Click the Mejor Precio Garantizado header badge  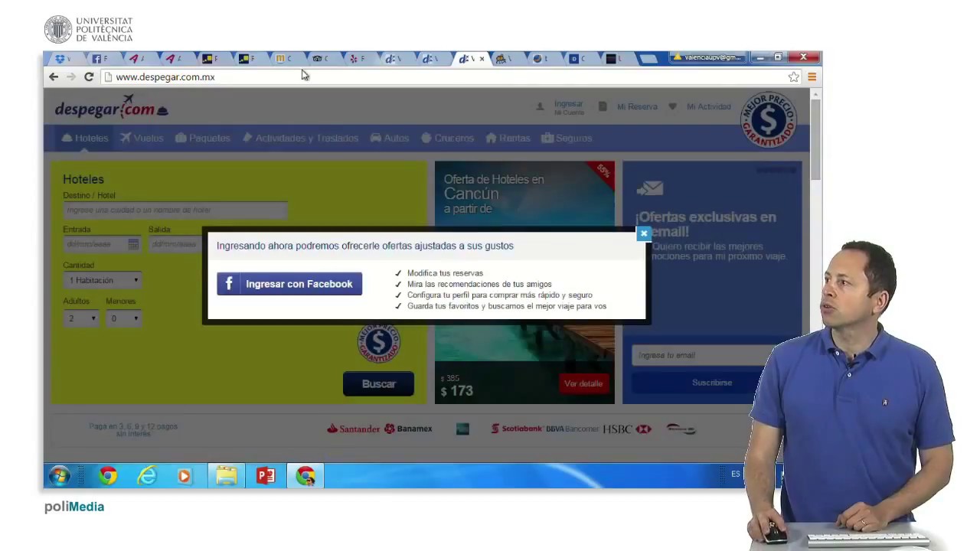(768, 120)
